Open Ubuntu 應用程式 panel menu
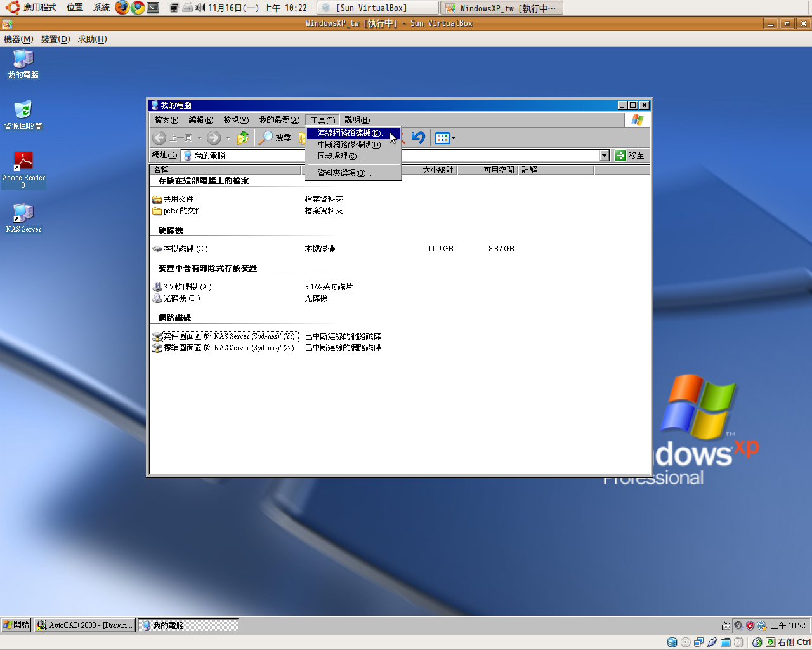Viewport: 812px width, 650px height. pos(32,8)
